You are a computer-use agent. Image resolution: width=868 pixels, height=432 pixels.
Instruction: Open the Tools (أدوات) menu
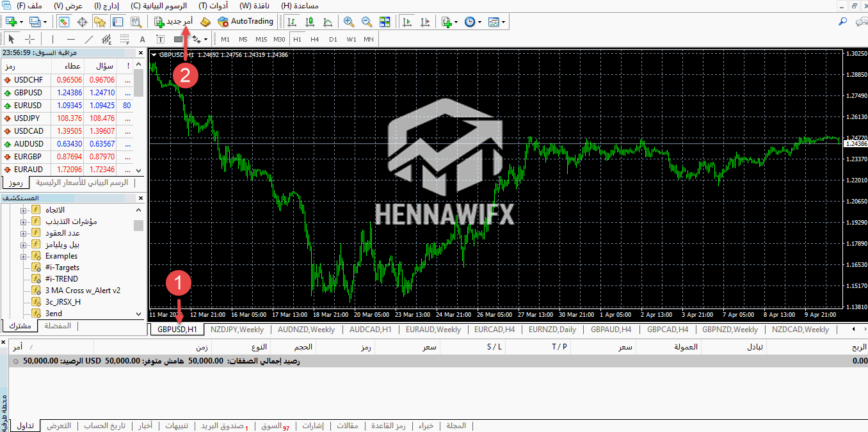point(213,6)
